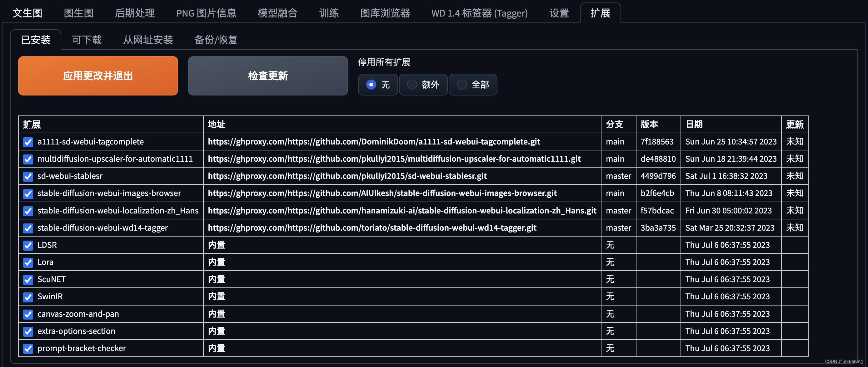Toggle the multidiffusion-upscaler-for-automatic1111 checkbox
868x367 pixels.
pyautogui.click(x=28, y=159)
